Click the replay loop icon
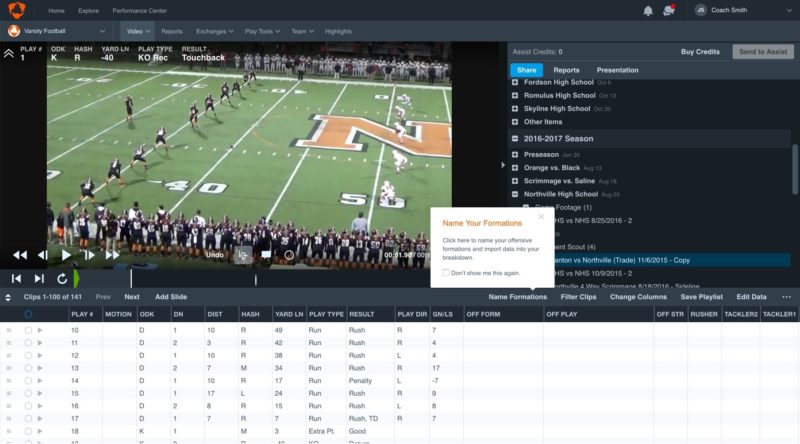This screenshot has height=444, width=800. tap(62, 279)
